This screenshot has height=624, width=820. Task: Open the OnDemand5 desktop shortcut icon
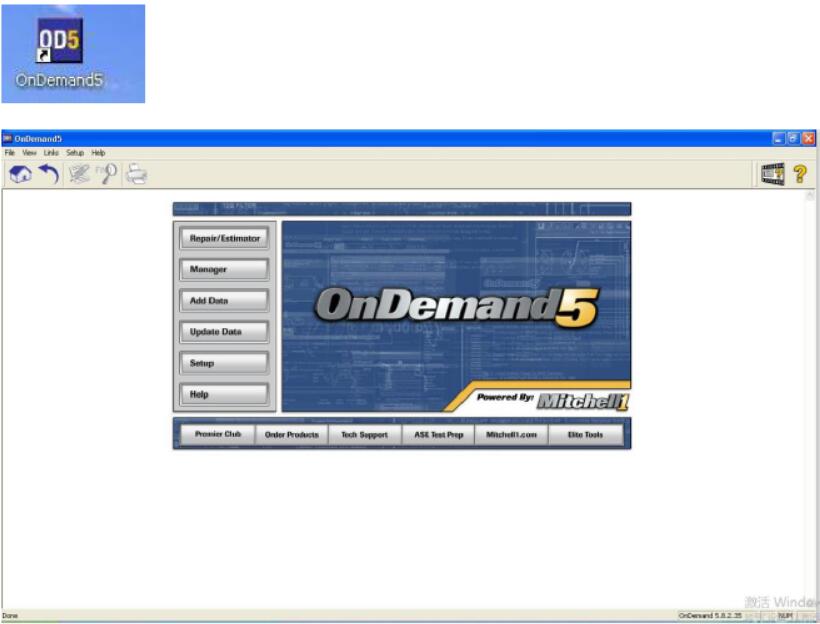click(x=60, y=52)
